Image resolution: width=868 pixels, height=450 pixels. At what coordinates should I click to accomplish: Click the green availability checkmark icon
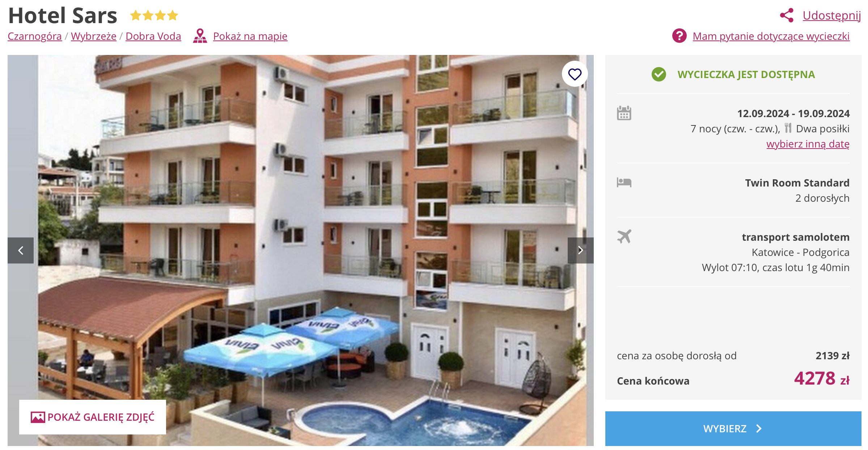(x=659, y=74)
